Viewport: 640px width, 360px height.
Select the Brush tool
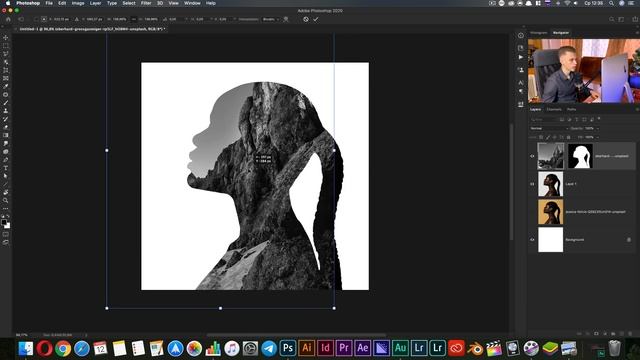(x=6, y=103)
